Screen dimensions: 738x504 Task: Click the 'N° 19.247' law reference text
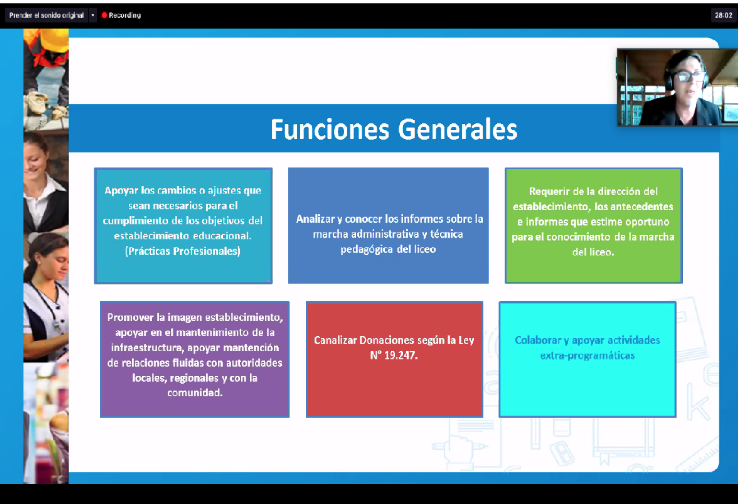click(x=393, y=353)
